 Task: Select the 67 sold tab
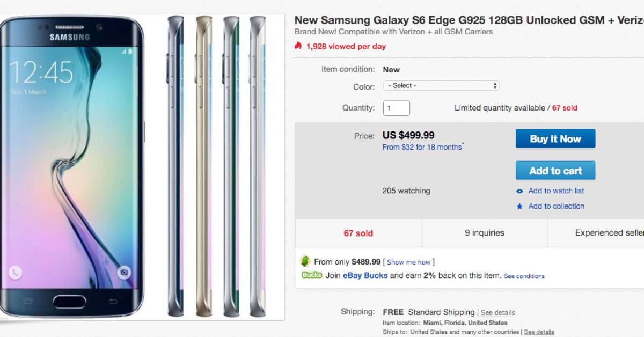coord(358,233)
